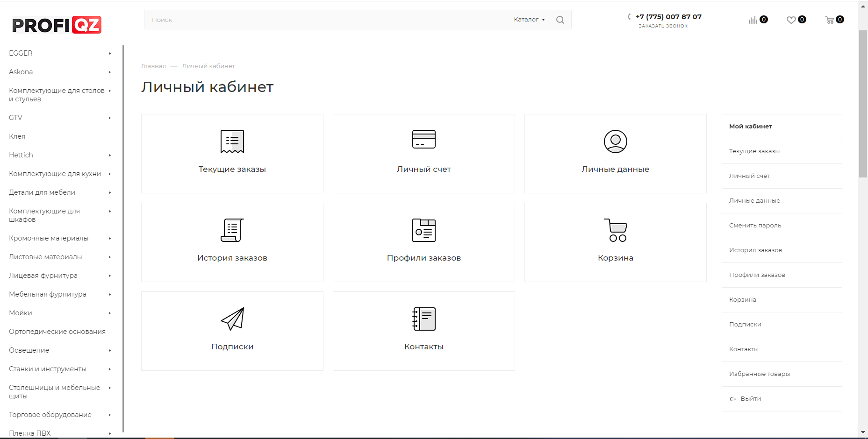Open the Пленка ПВХ category

click(x=30, y=433)
